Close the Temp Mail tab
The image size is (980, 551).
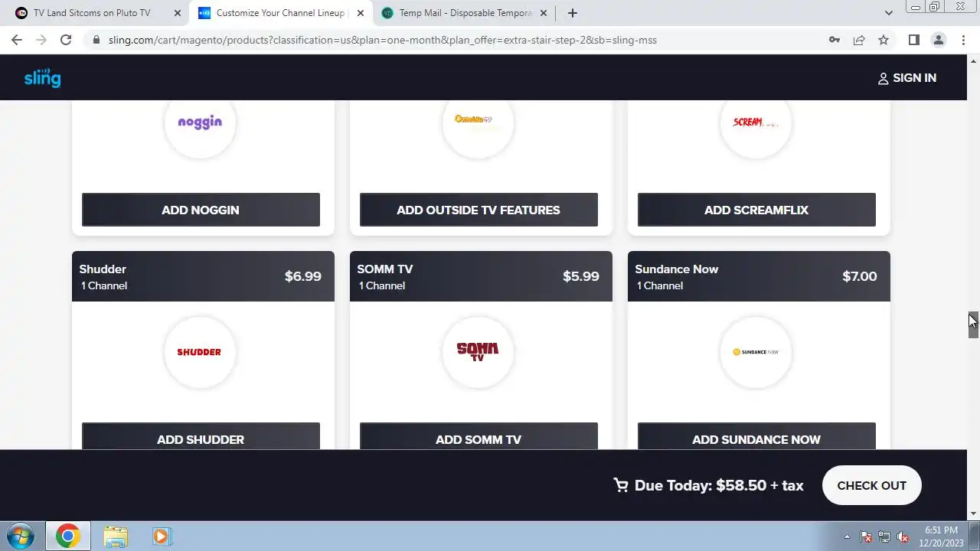point(544,13)
